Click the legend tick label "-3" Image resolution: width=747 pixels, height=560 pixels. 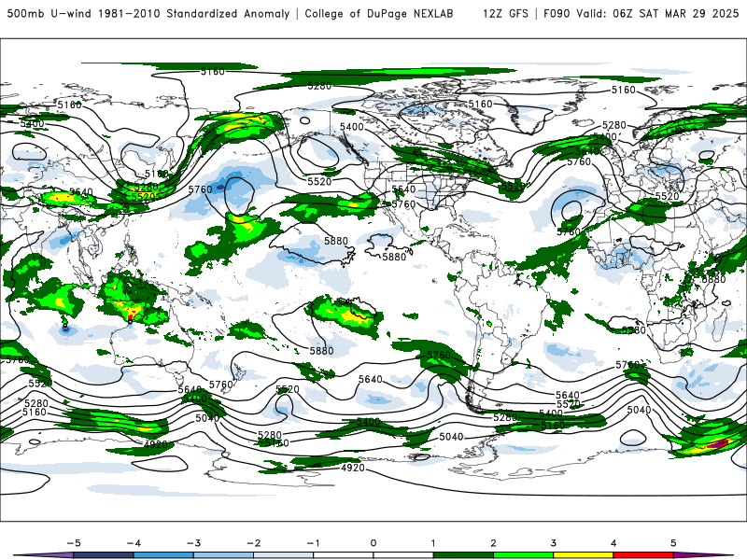(193, 543)
